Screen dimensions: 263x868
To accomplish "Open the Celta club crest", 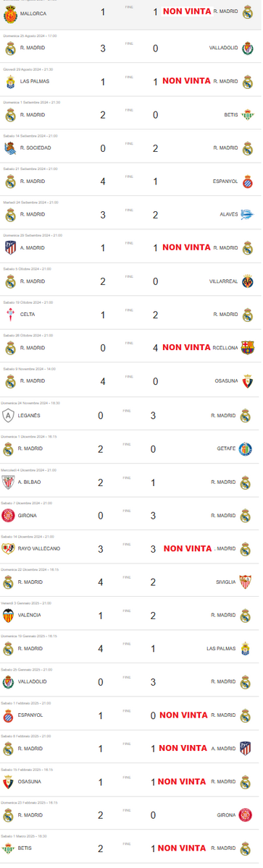I will (9, 315).
